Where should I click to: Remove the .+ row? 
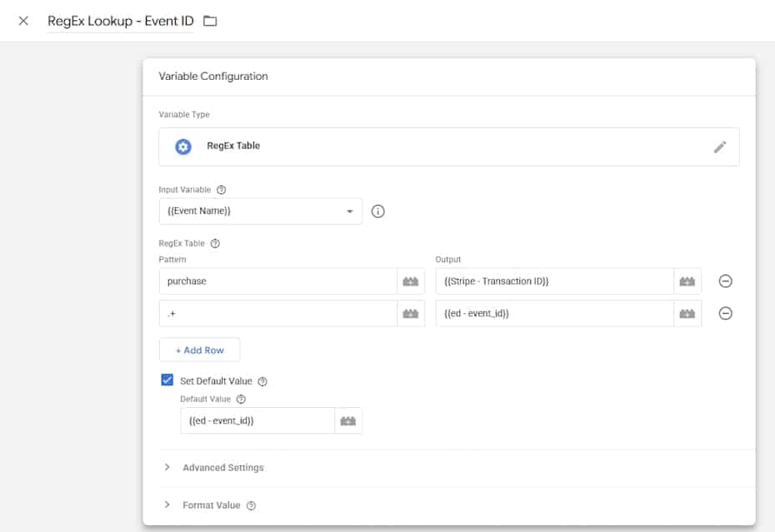(x=725, y=313)
